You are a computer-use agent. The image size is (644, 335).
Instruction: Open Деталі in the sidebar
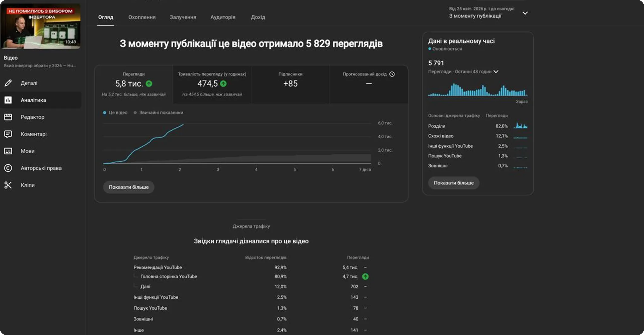tap(41, 83)
